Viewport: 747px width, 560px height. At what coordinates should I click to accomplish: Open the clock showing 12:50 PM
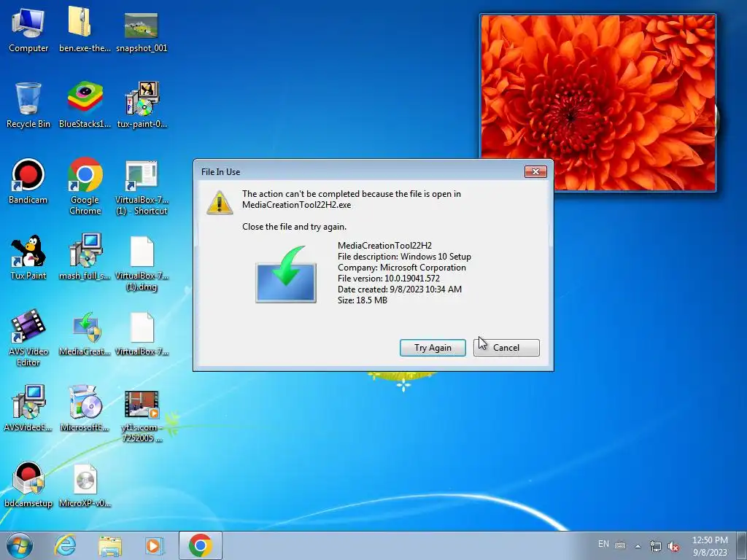[x=710, y=545]
